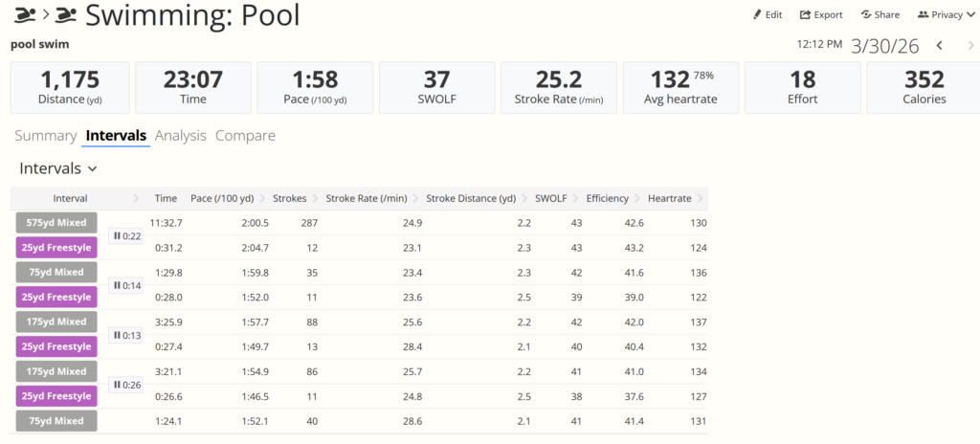The width and height of the screenshot is (980, 444).
Task: Select the first 25yd Freestyle interval
Action: coord(56,248)
